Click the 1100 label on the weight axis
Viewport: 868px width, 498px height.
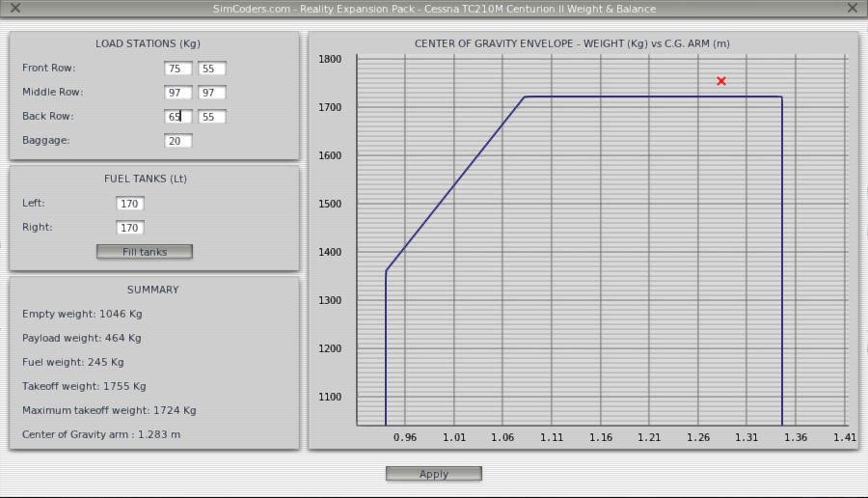coord(330,398)
